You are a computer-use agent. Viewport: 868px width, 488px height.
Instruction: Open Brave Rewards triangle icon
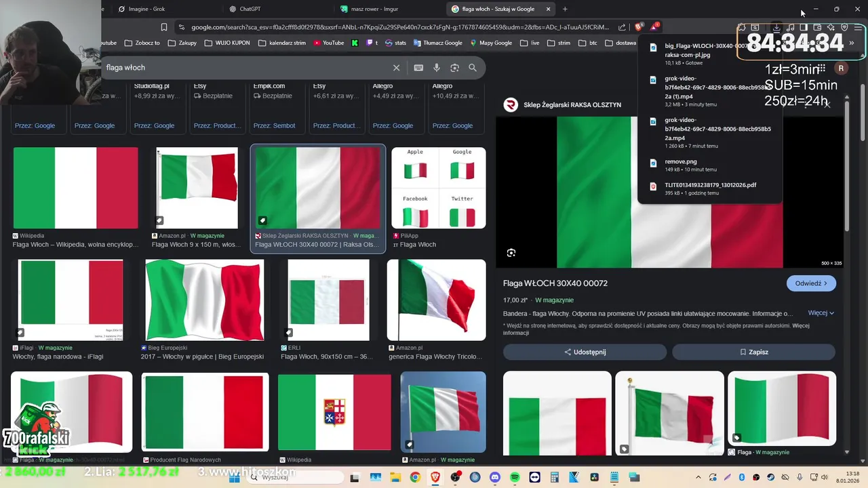pyautogui.click(x=654, y=27)
